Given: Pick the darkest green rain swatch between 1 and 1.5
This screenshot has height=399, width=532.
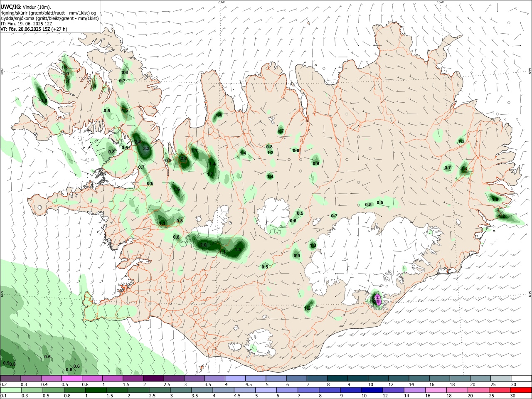Looking at the screenshot, I should click(96, 390).
